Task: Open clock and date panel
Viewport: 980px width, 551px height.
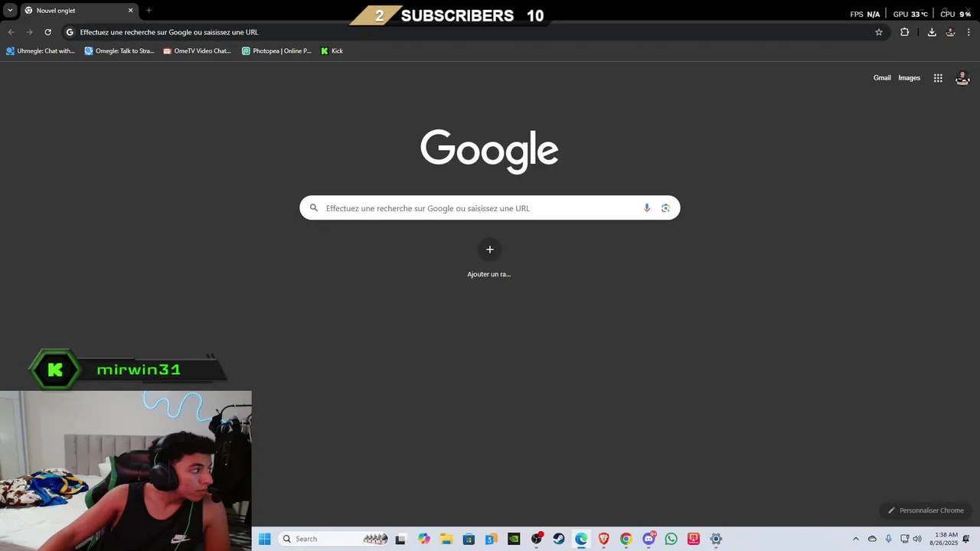Action: point(945,539)
